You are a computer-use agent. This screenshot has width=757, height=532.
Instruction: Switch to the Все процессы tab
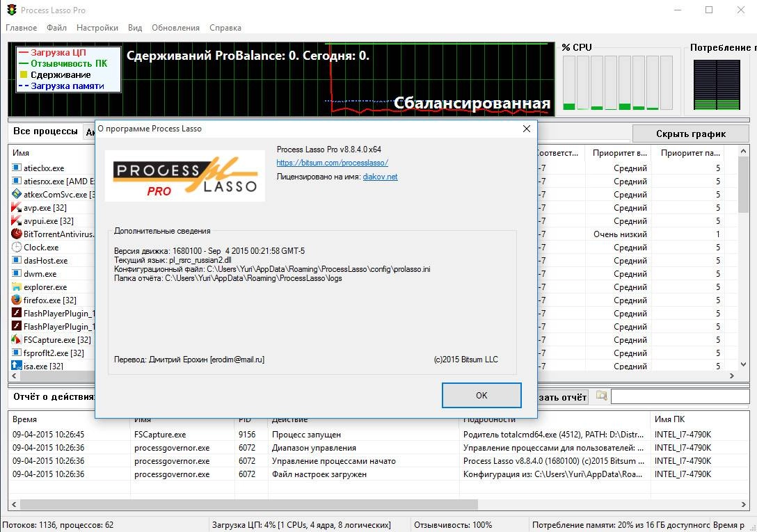(45, 131)
